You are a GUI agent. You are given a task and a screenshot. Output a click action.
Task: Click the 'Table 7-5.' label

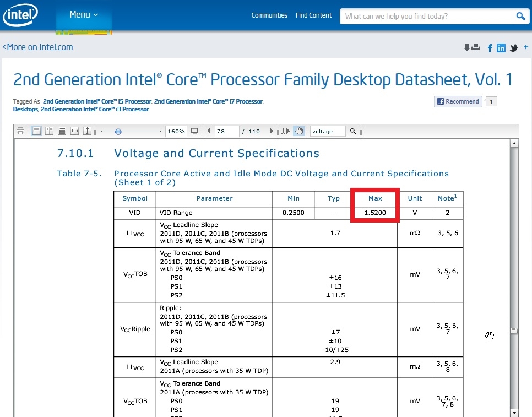[79, 174]
